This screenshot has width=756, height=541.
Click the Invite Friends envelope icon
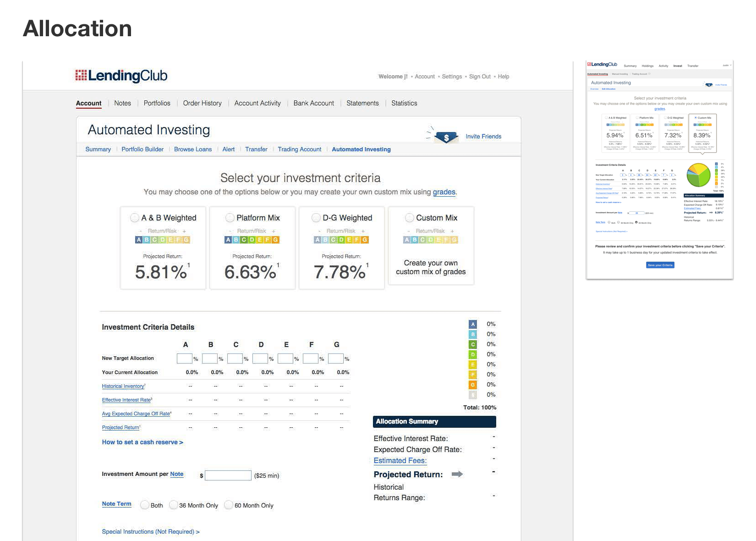[446, 137]
